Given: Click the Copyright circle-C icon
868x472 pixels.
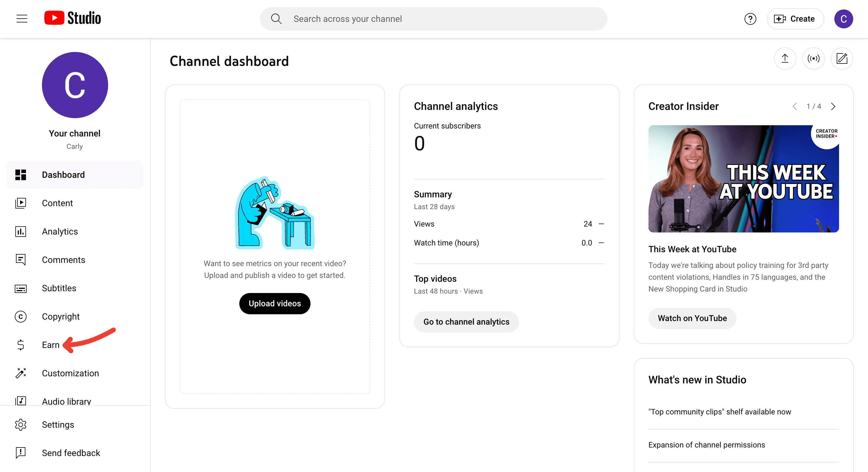Looking at the screenshot, I should click(21, 317).
